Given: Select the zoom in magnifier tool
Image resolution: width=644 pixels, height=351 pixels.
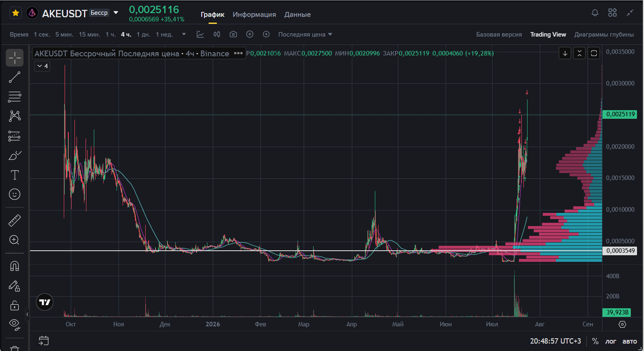Looking at the screenshot, I should (x=14, y=240).
